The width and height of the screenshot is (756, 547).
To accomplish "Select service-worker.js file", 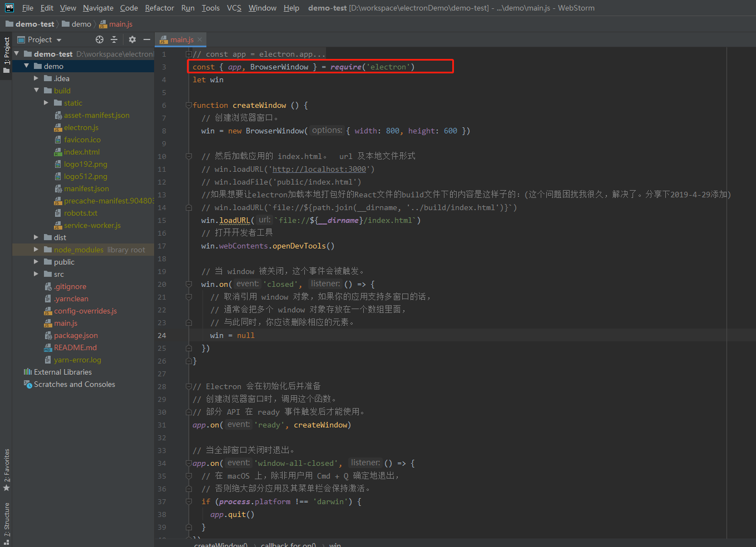I will tap(92, 225).
